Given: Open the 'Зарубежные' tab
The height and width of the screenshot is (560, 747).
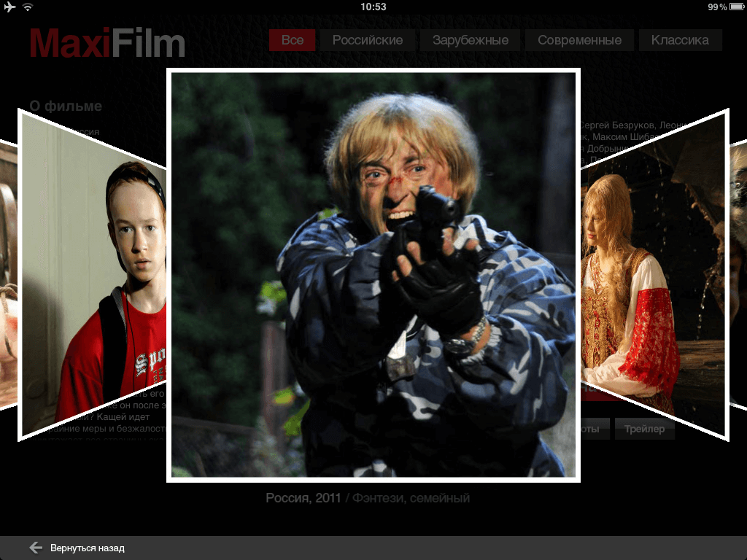Looking at the screenshot, I should [471, 40].
